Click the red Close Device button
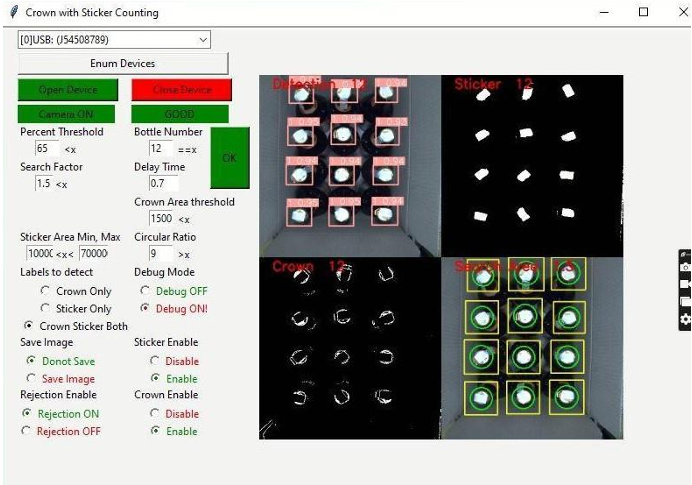The width and height of the screenshot is (692, 485). click(x=181, y=90)
